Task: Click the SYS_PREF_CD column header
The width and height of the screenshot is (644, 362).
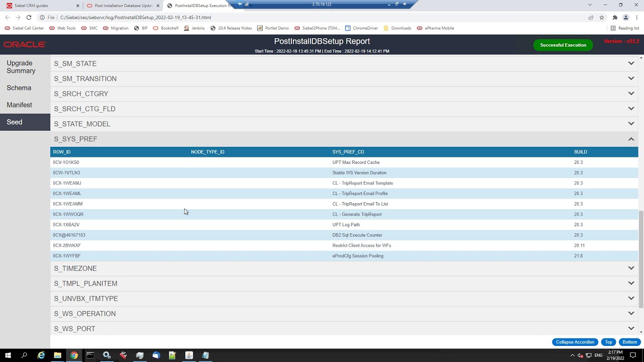Action: 348,152
